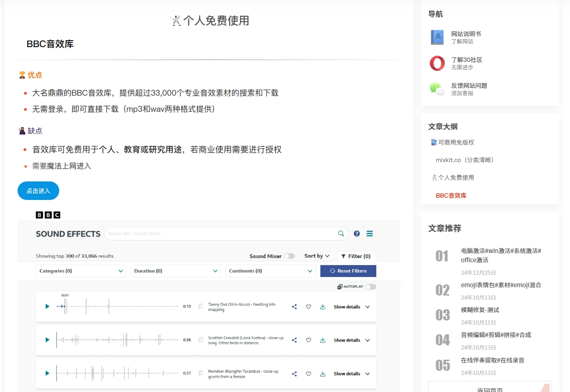Click the 需要魔法上网进入 bullet text

pos(61,166)
